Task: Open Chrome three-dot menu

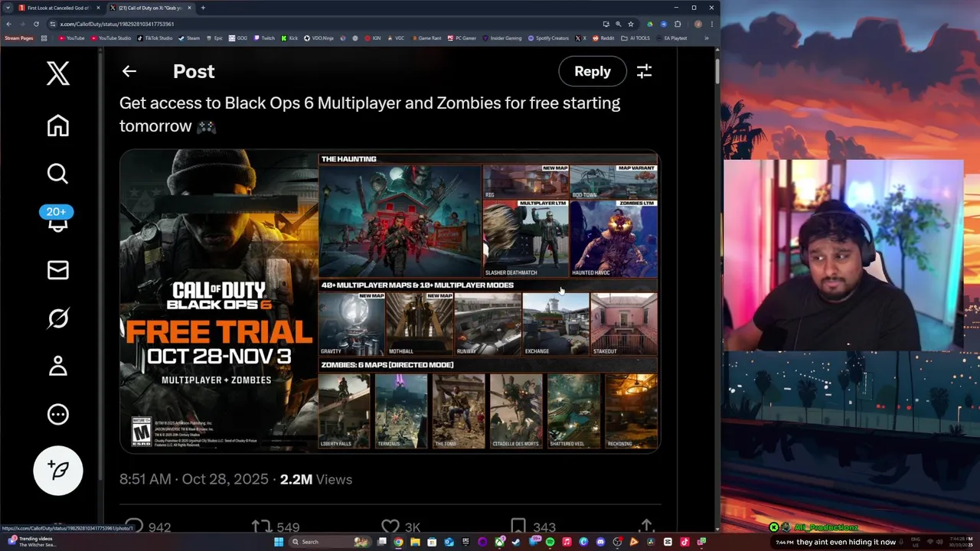Action: coord(710,24)
